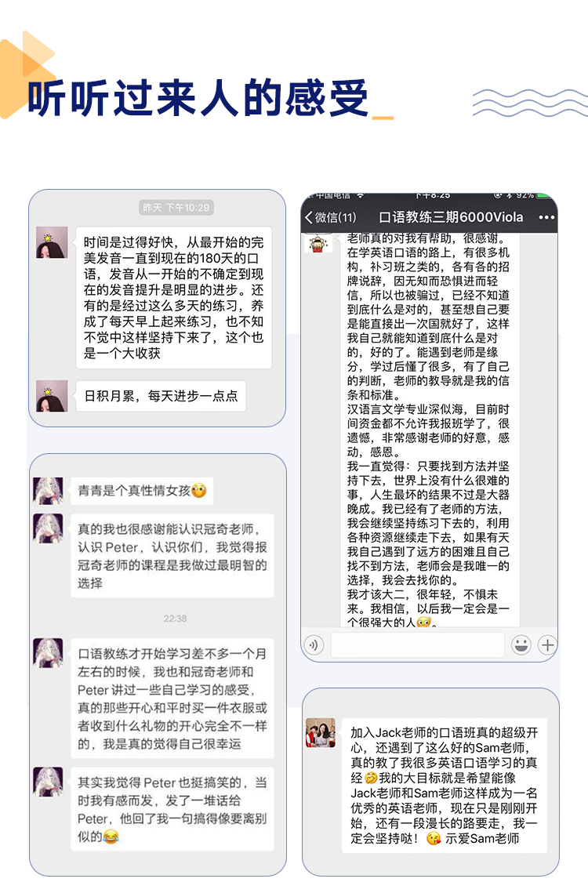Open the emoji picker smiley icon
This screenshot has height=893, width=588.
tap(521, 644)
